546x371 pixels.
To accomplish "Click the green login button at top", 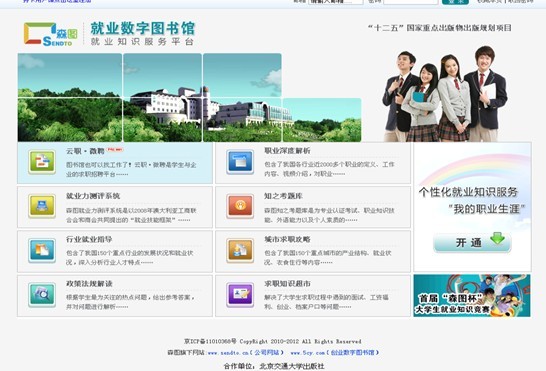I will tap(455, 2).
